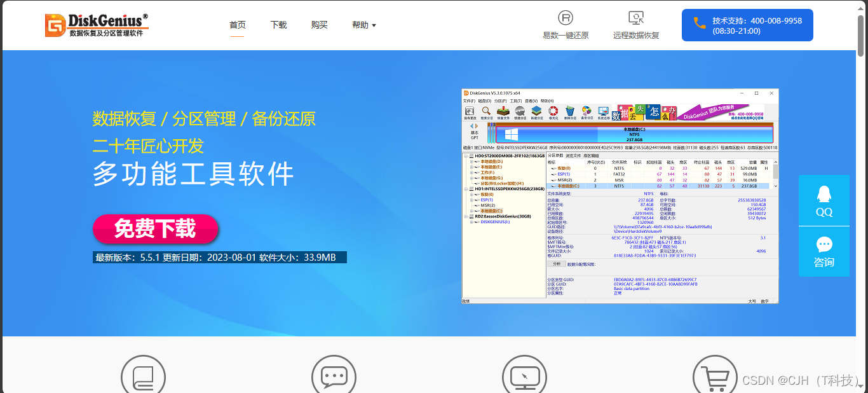Click the 容量 column header in the preview
Image resolution: width=868 pixels, height=393 pixels.
click(x=752, y=162)
